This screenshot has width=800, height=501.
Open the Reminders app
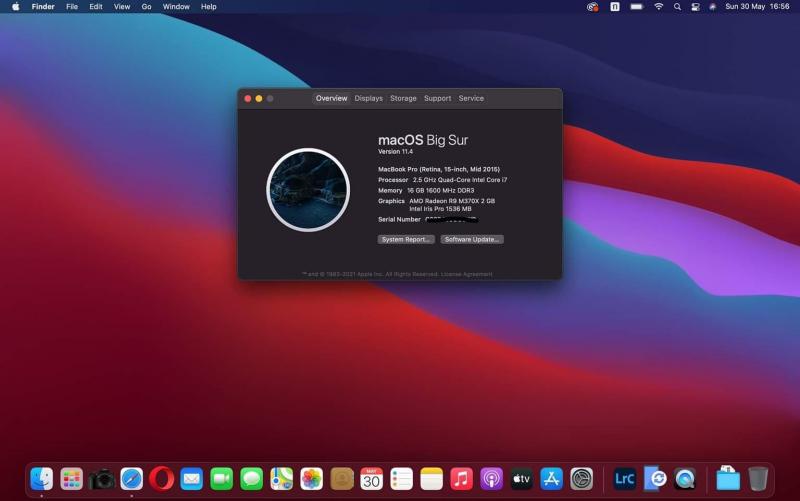[402, 479]
